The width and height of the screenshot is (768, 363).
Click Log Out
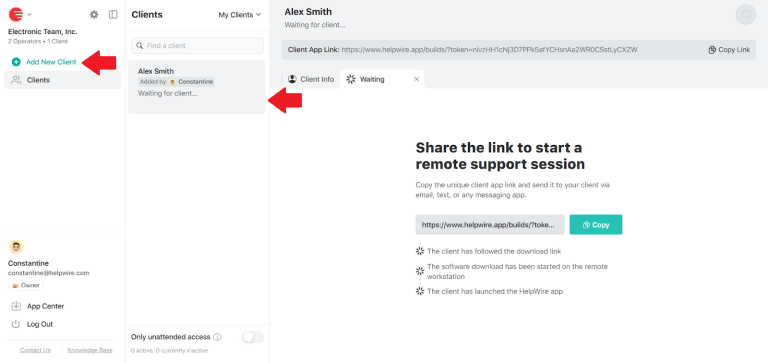(x=40, y=324)
